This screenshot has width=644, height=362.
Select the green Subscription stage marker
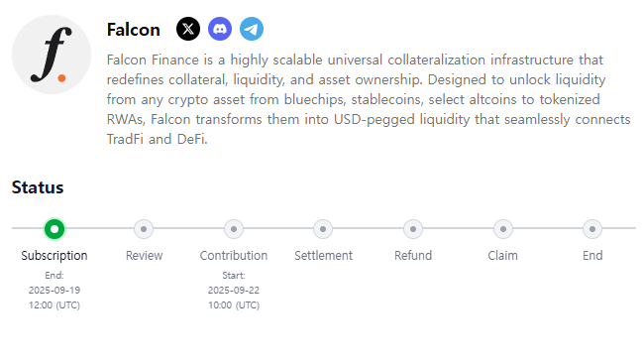[54, 229]
